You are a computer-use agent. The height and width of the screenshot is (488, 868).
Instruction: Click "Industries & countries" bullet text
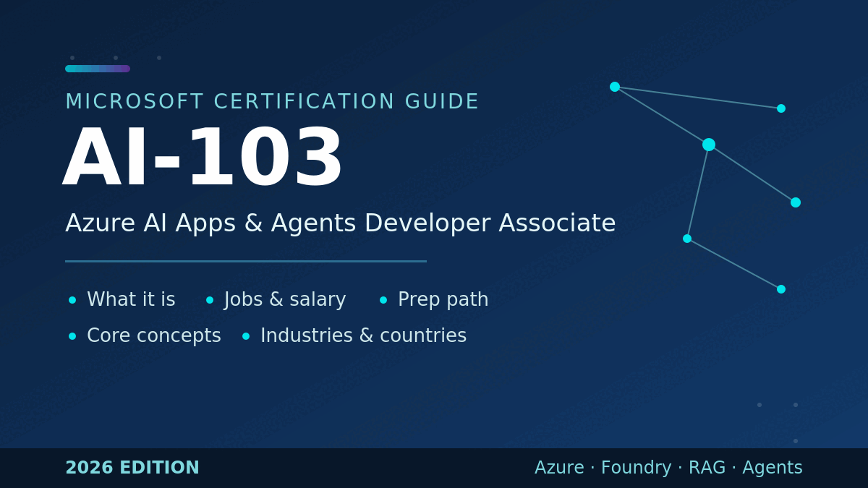(x=363, y=336)
